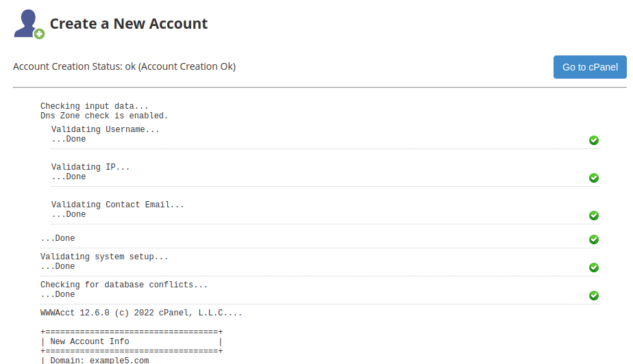This screenshot has height=364, width=633.
Task: Click green checkmark for database conflicts check
Action: (x=594, y=296)
